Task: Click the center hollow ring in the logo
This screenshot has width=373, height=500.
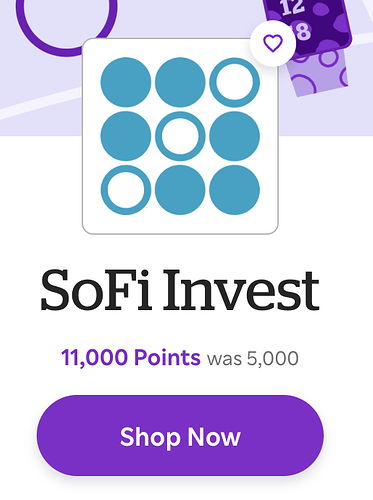Action: 180,136
